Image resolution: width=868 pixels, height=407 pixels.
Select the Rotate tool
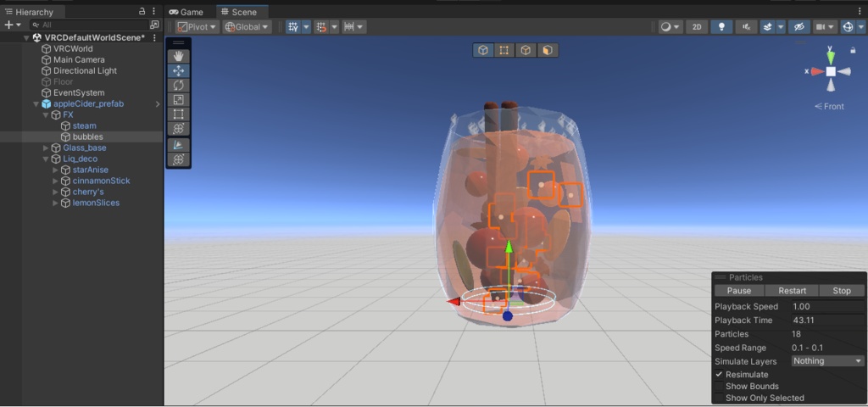click(178, 86)
